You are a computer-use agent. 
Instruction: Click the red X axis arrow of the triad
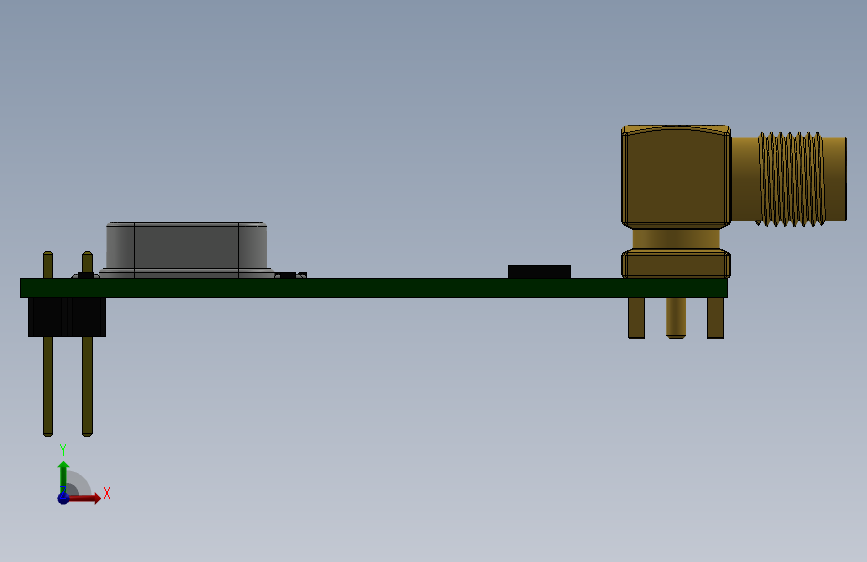(84, 498)
